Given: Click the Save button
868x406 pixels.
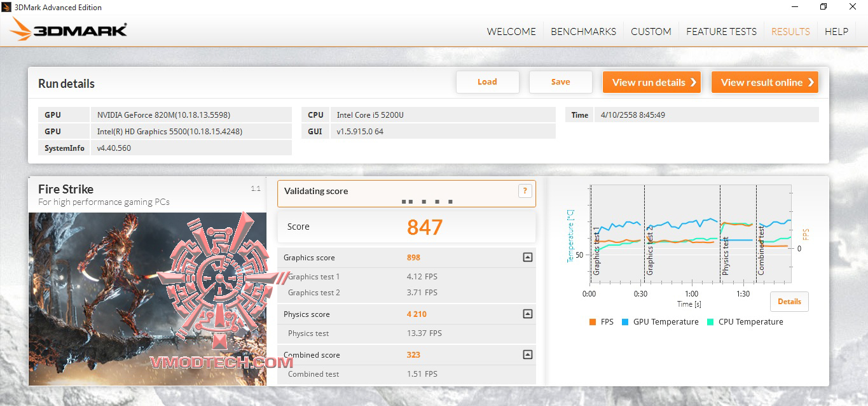Looking at the screenshot, I should (560, 82).
